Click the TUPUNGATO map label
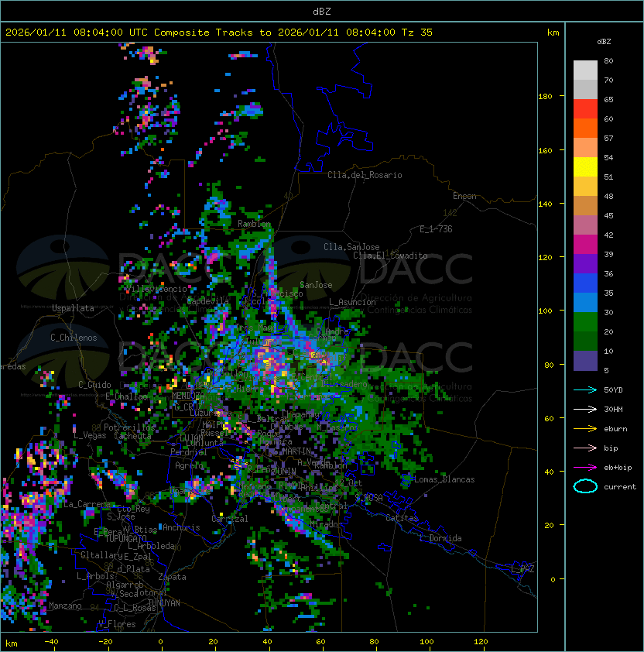This screenshot has height=652, width=644. pos(125,538)
